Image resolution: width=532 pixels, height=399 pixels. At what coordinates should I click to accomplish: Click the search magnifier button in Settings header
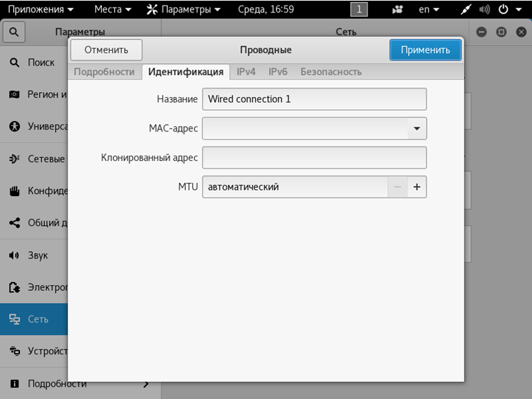pos(14,32)
